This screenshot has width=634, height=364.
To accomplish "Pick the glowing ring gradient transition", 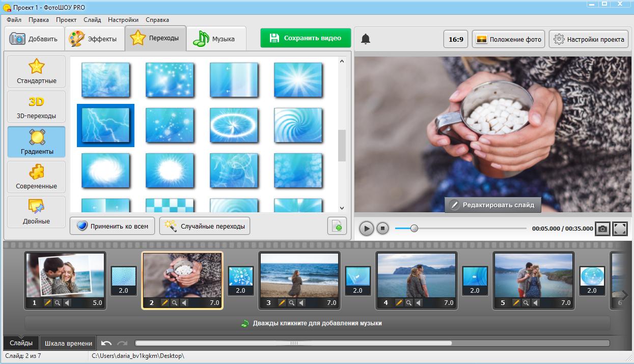I will (234, 125).
